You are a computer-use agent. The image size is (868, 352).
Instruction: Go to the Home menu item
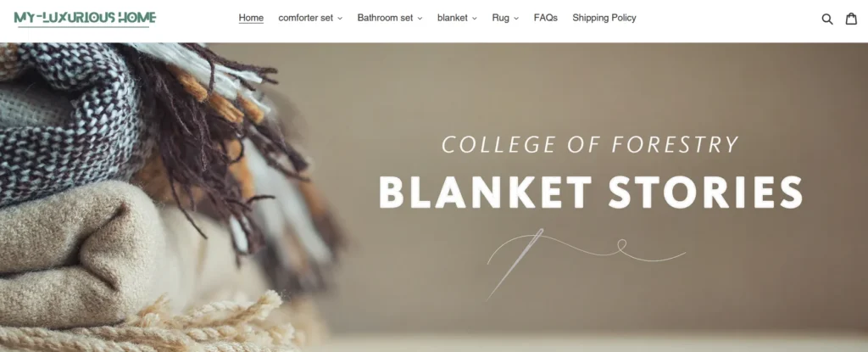(251, 18)
